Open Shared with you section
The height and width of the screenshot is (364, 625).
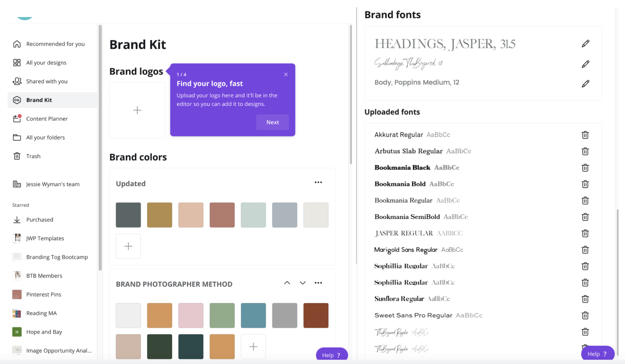click(x=52, y=81)
